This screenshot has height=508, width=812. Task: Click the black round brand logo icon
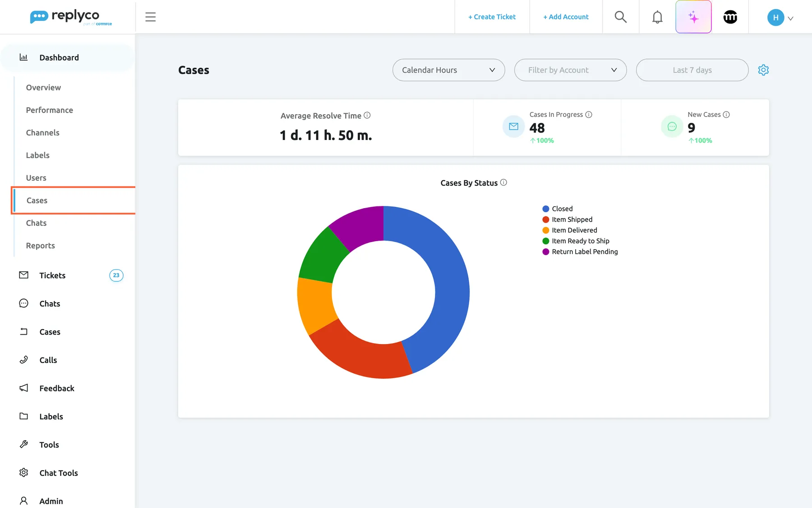[730, 17]
